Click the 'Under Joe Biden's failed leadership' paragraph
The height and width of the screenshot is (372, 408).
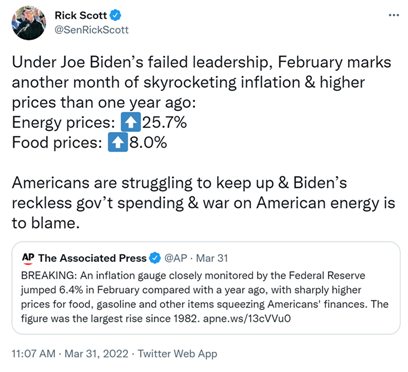coord(201,82)
